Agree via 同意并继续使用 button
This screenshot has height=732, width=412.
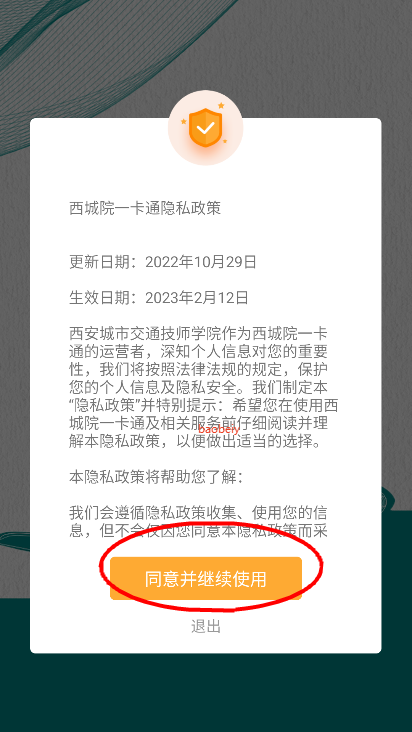[206, 578]
